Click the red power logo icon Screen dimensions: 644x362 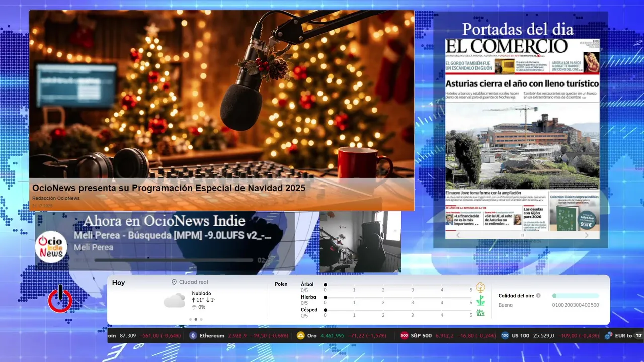coord(60,299)
